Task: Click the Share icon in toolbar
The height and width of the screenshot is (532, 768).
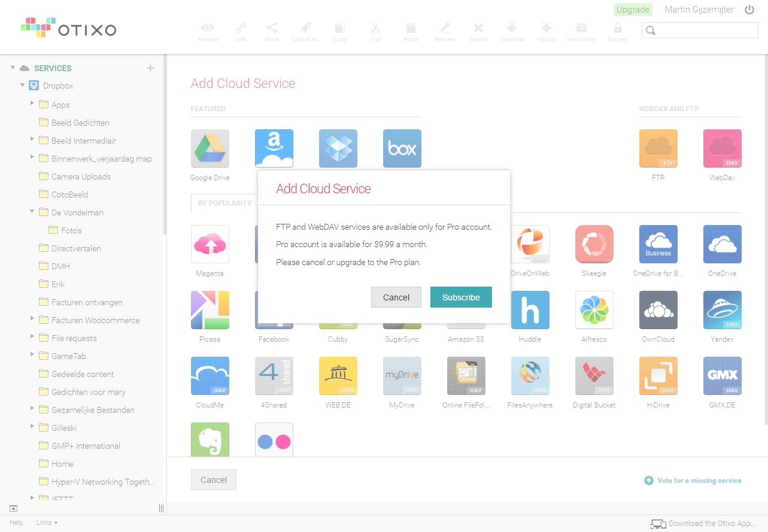Action: tap(272, 28)
